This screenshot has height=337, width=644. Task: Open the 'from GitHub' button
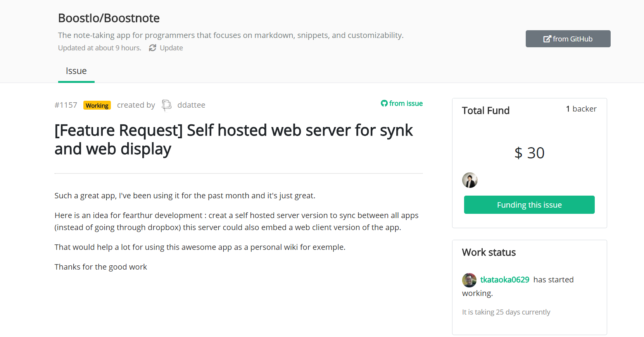coord(568,39)
